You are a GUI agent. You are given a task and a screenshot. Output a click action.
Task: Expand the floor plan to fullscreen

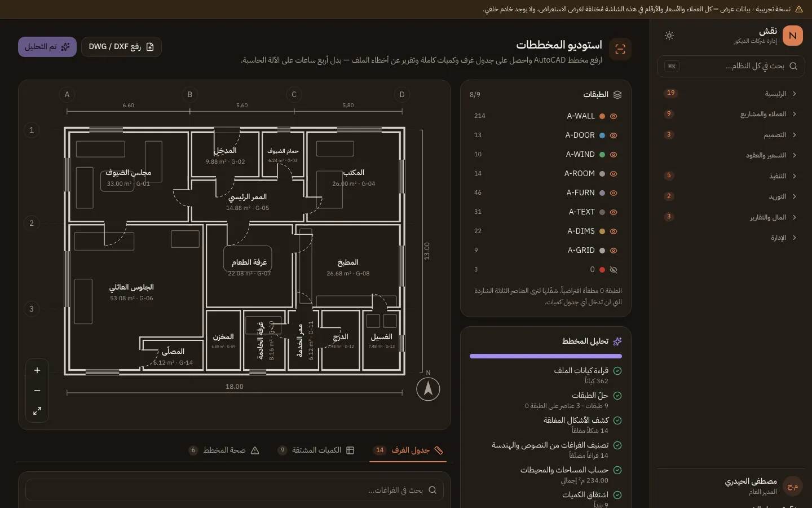(37, 411)
